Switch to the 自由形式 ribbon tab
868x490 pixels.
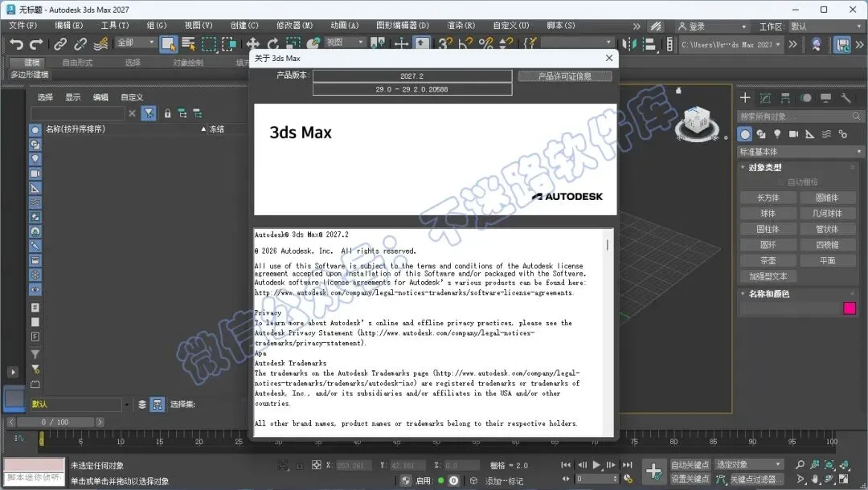click(77, 63)
